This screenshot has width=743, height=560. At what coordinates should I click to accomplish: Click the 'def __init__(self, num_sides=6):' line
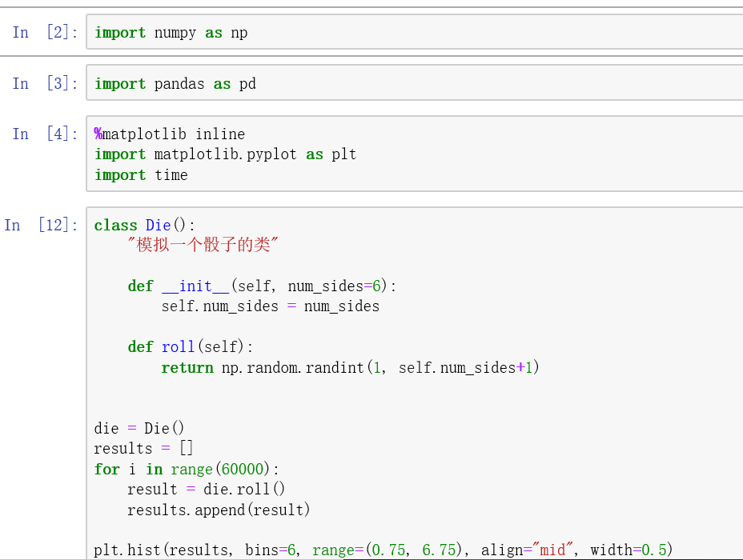262,286
